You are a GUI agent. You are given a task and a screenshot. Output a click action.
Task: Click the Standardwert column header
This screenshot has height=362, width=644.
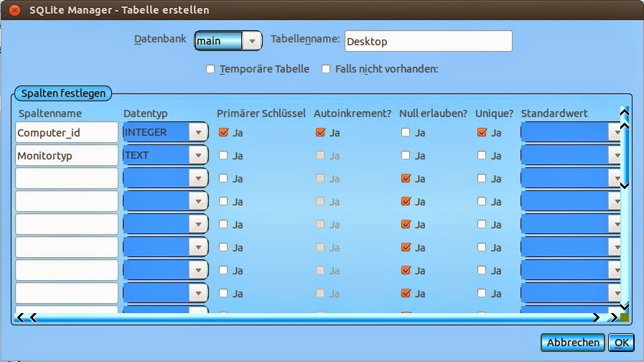554,113
